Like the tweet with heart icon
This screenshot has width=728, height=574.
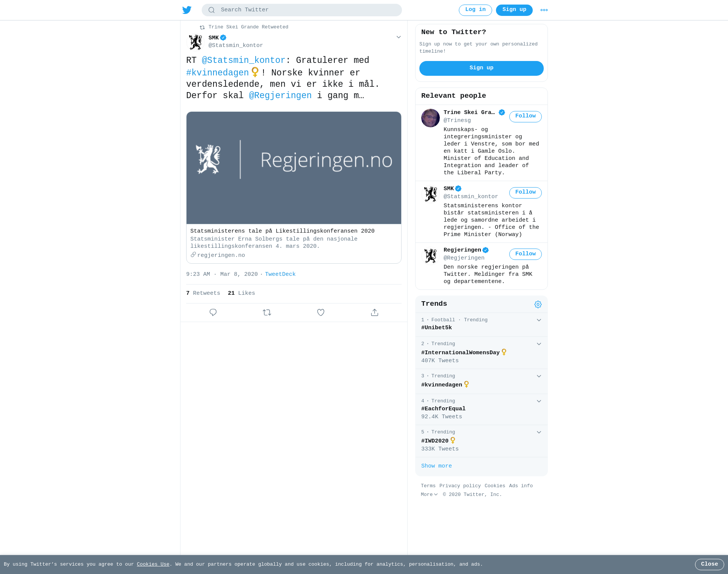[321, 313]
